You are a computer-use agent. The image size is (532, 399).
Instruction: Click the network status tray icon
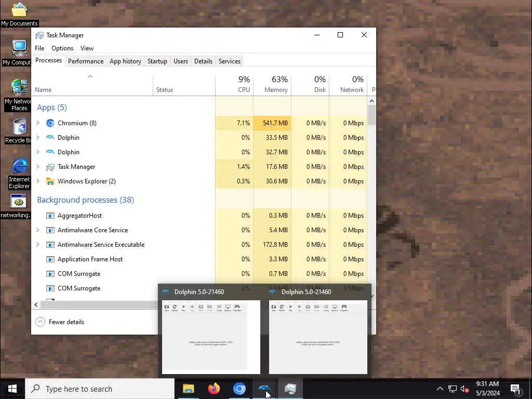[453, 389]
